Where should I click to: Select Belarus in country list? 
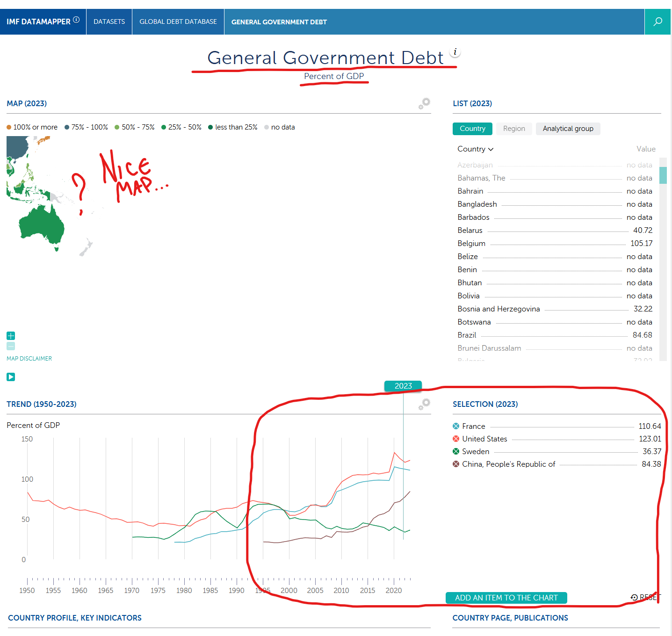555,230
